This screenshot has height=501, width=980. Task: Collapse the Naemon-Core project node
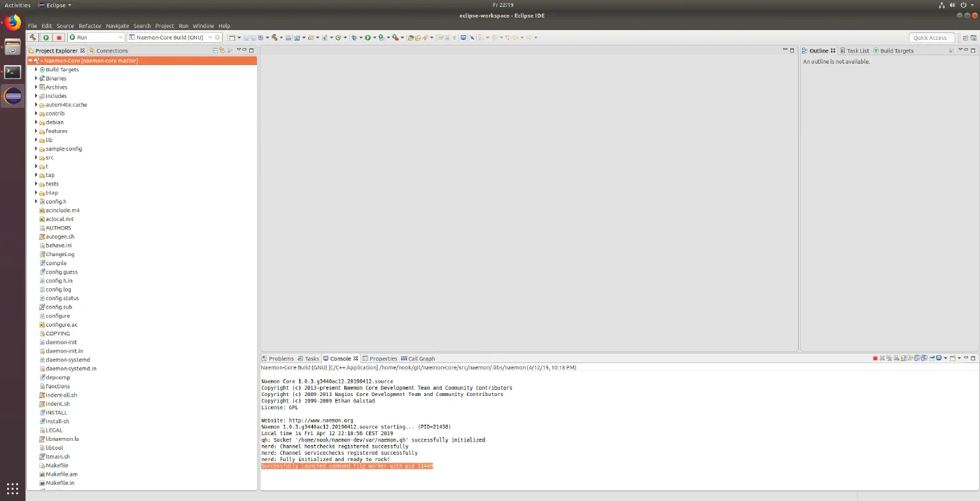click(30, 61)
